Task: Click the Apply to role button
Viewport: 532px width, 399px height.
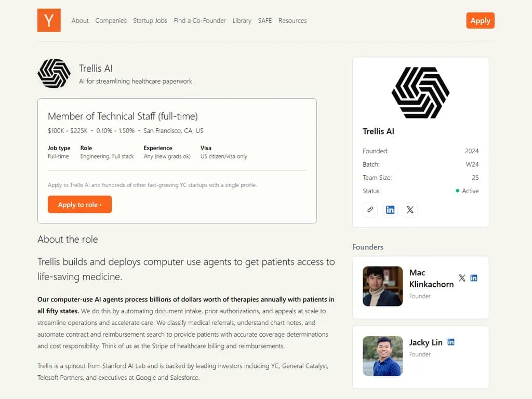Action: point(79,205)
